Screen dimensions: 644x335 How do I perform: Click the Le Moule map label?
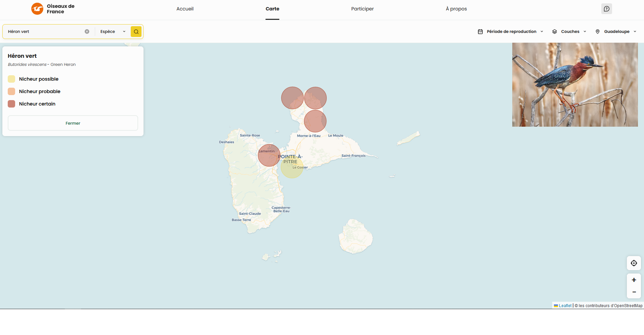[336, 136]
